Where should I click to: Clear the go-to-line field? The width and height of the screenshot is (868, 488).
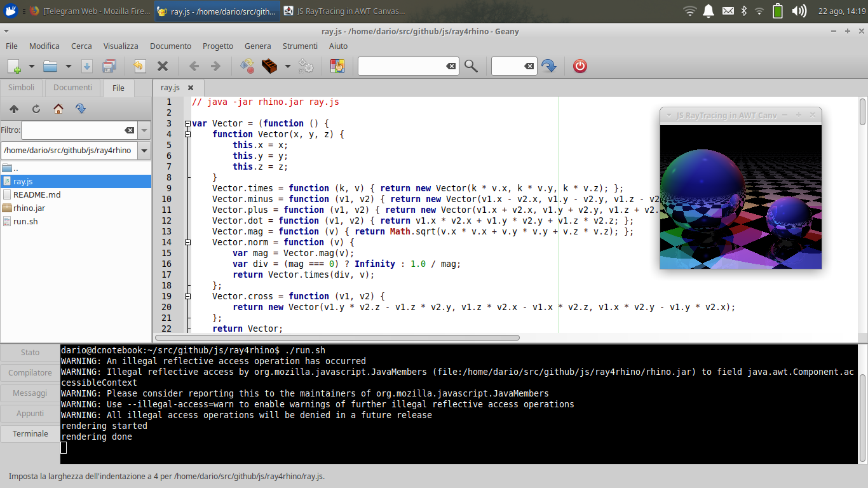(529, 66)
